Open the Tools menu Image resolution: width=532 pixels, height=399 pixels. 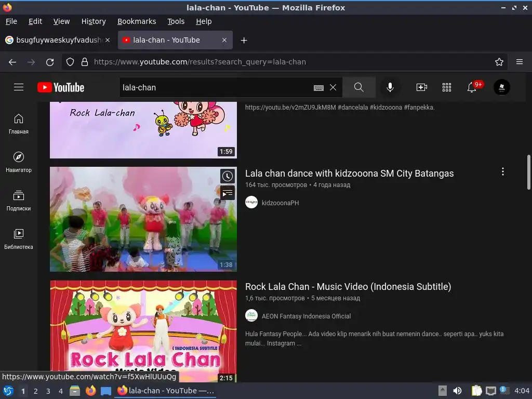click(x=176, y=21)
